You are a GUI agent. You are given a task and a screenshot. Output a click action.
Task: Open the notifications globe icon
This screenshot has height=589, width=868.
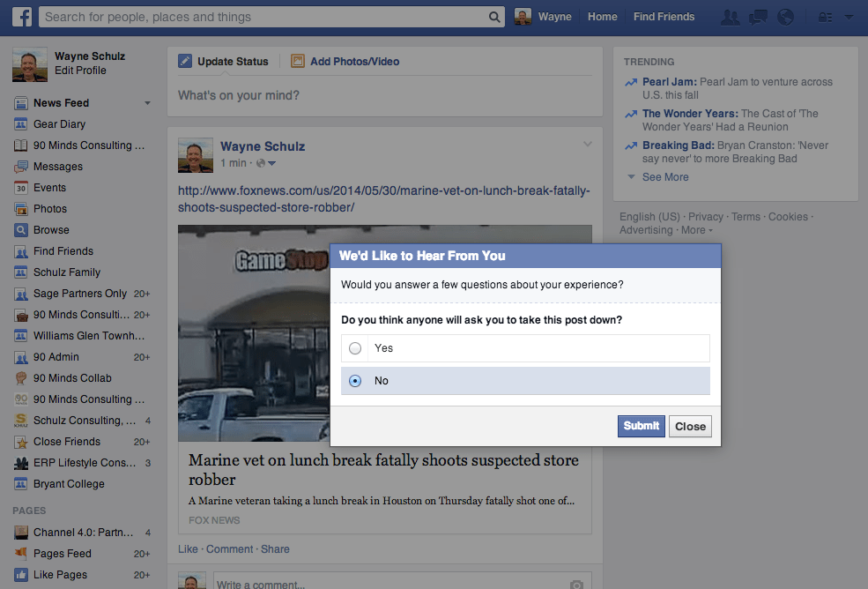[785, 17]
